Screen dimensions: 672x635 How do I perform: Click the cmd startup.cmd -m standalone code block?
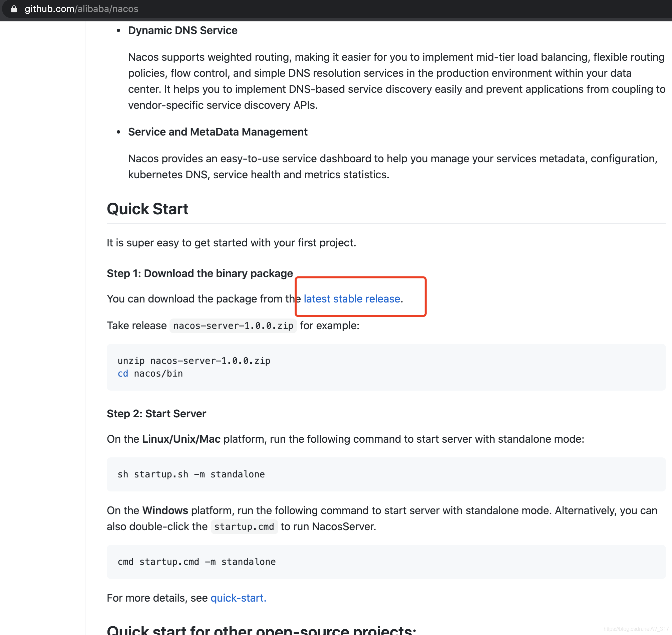click(197, 562)
